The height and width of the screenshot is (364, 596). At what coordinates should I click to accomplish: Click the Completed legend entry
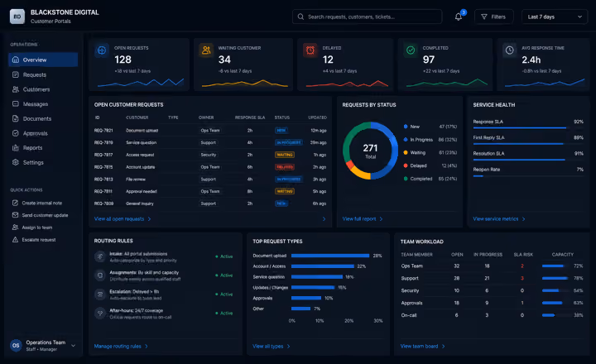click(x=430, y=179)
